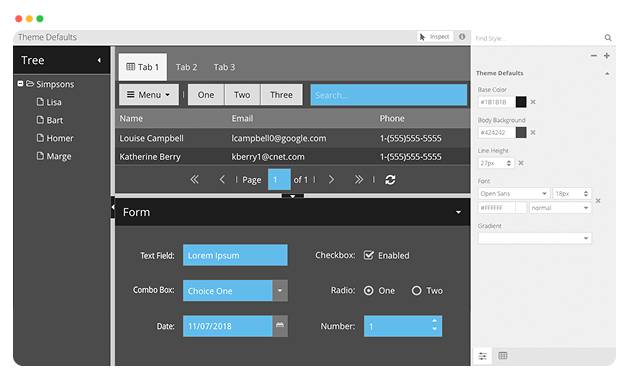The height and width of the screenshot is (381, 629).
Task: Click the Tab 1 grid icon
Action: (x=130, y=67)
